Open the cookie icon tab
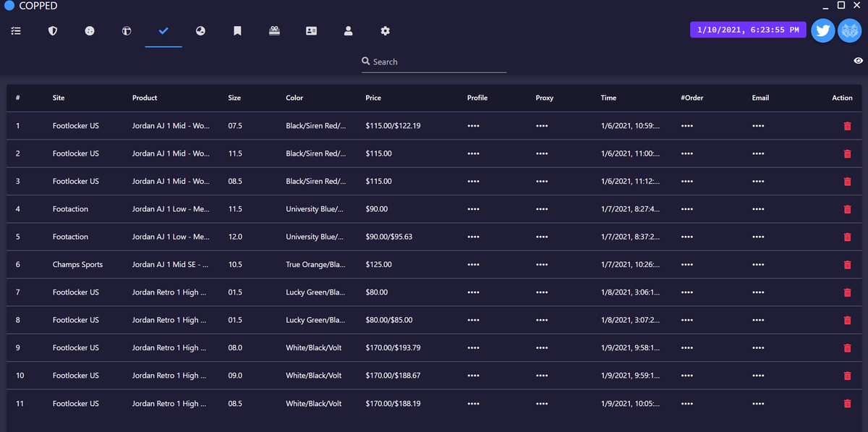Screen dimensions: 868x432 pos(90,31)
